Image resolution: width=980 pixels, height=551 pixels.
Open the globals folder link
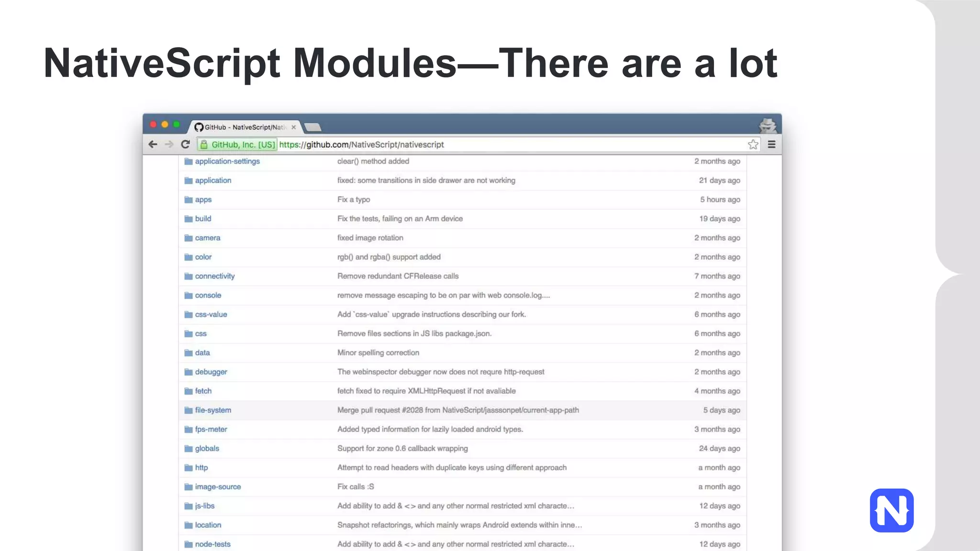(x=207, y=448)
